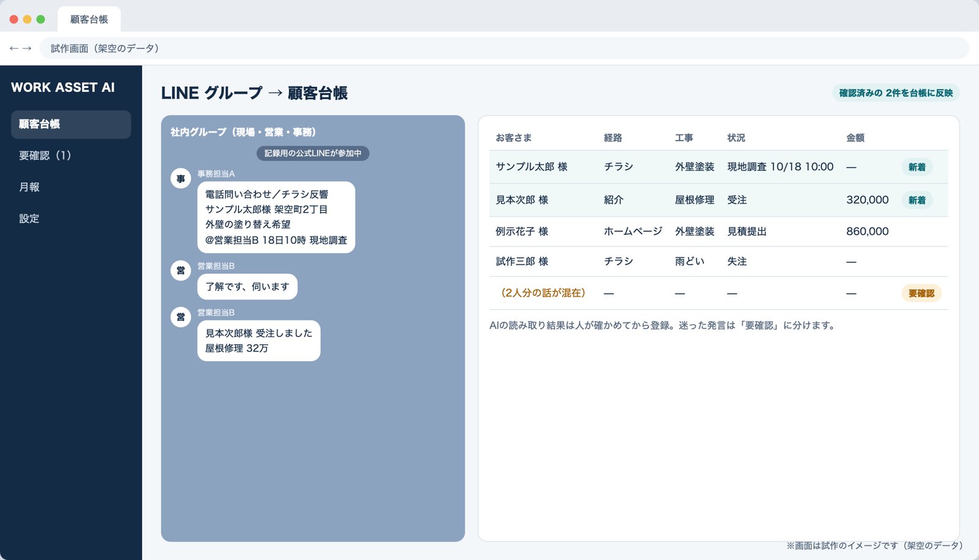This screenshot has height=560, width=979.
Task: Click 現地調査 10/18 10:00 status cell
Action: coord(780,167)
